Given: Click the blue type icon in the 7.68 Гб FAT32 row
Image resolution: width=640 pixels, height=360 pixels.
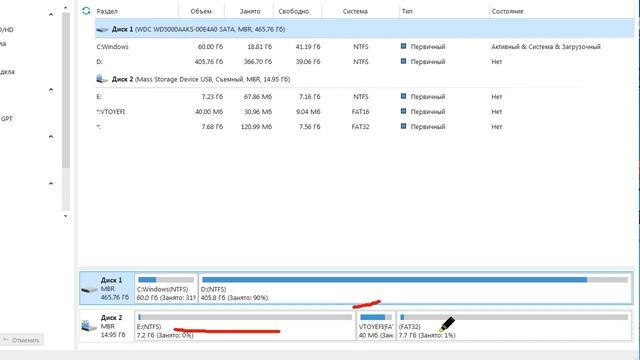Looking at the screenshot, I should pyautogui.click(x=403, y=126).
